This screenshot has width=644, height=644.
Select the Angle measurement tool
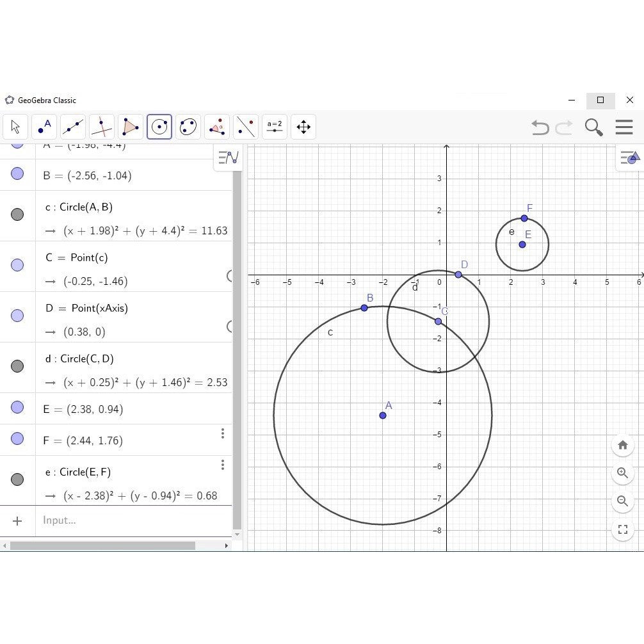coord(216,127)
